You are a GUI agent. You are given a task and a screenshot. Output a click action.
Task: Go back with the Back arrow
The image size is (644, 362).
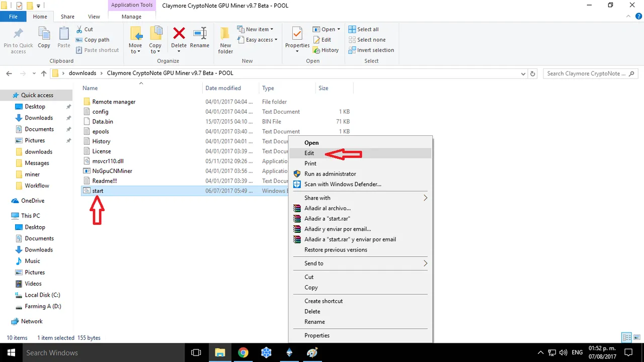tap(9, 73)
